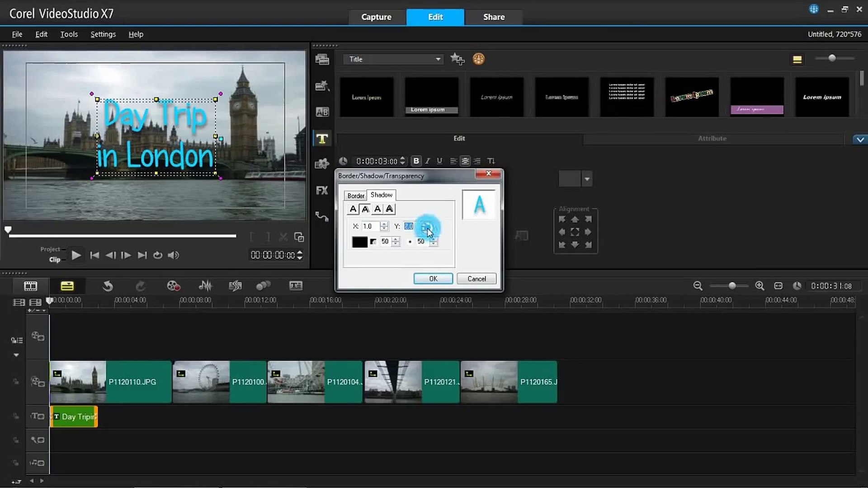The image size is (868, 488).
Task: Open the Motion Tracking icon
Action: click(263, 286)
